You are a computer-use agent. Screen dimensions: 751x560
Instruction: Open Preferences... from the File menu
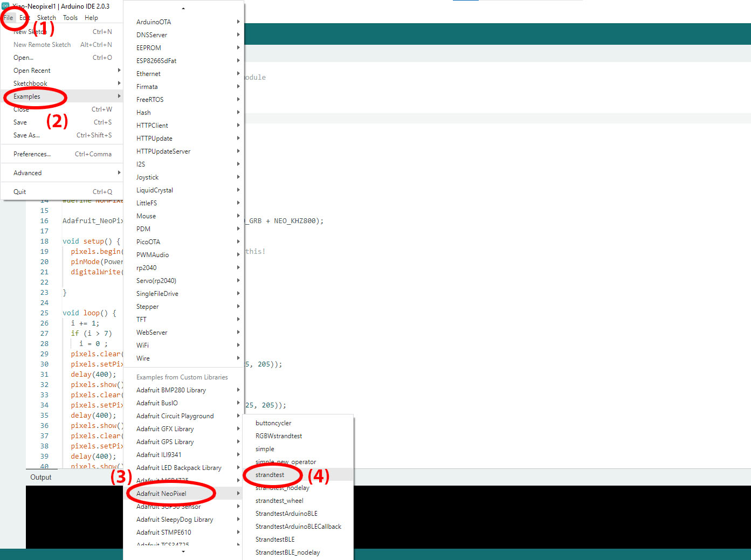coord(61,154)
